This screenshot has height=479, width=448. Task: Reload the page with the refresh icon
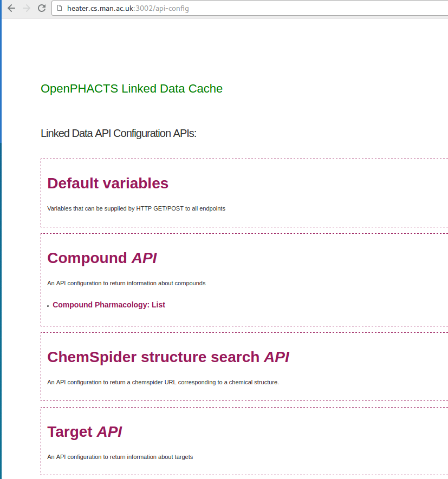[x=42, y=8]
